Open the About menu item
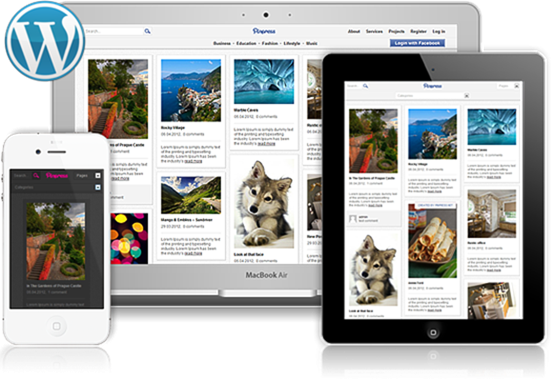Screen dimensions: 553x380 354,31
